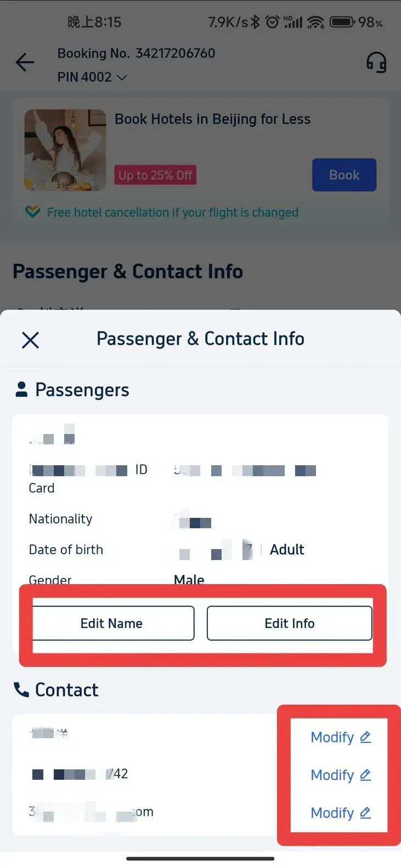Modify the contact name
The height and width of the screenshot is (868, 401).
[x=341, y=737]
